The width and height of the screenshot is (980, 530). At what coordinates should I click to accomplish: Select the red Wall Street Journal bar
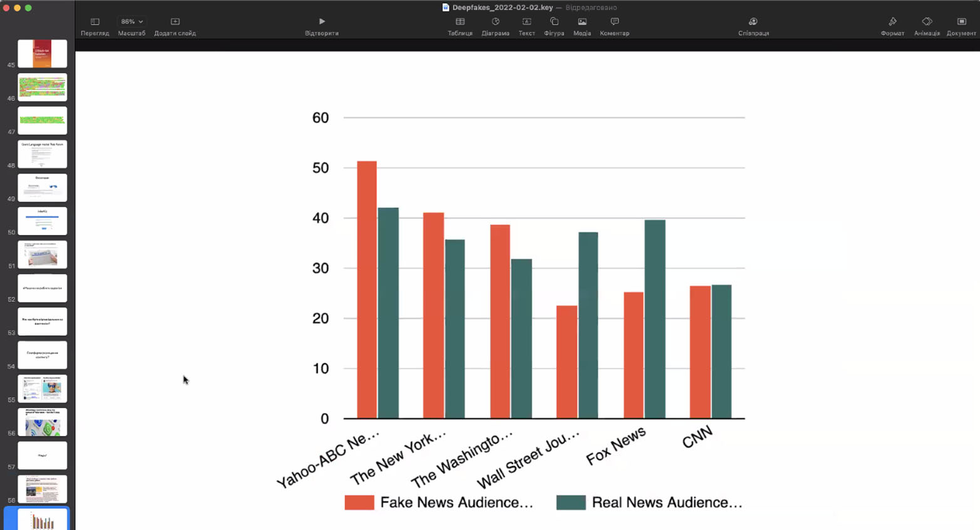click(x=567, y=361)
